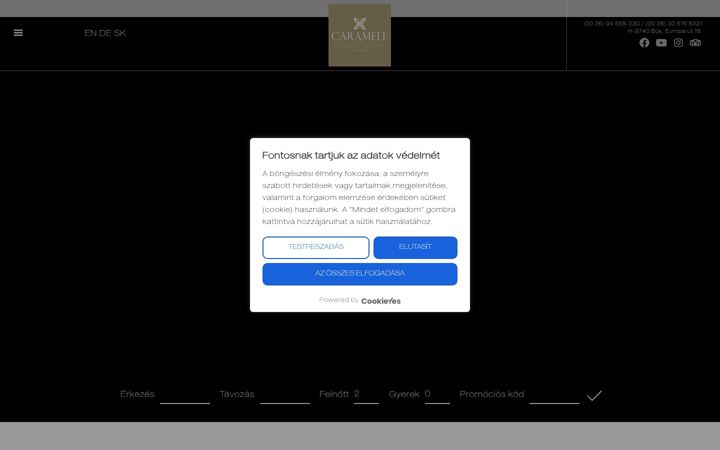Click the Elutasít button
Viewport: 720px width, 450px height.
click(x=415, y=248)
